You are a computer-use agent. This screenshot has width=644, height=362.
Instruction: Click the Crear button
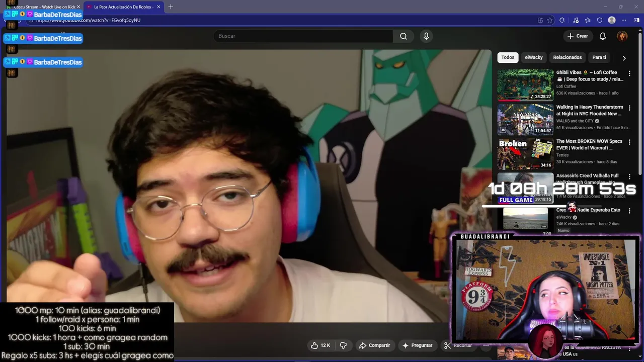coord(578,36)
